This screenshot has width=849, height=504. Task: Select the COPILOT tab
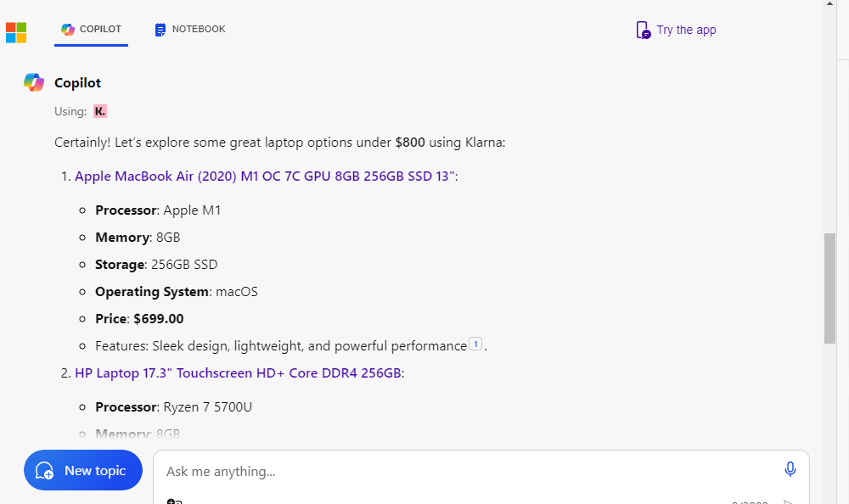click(x=91, y=28)
